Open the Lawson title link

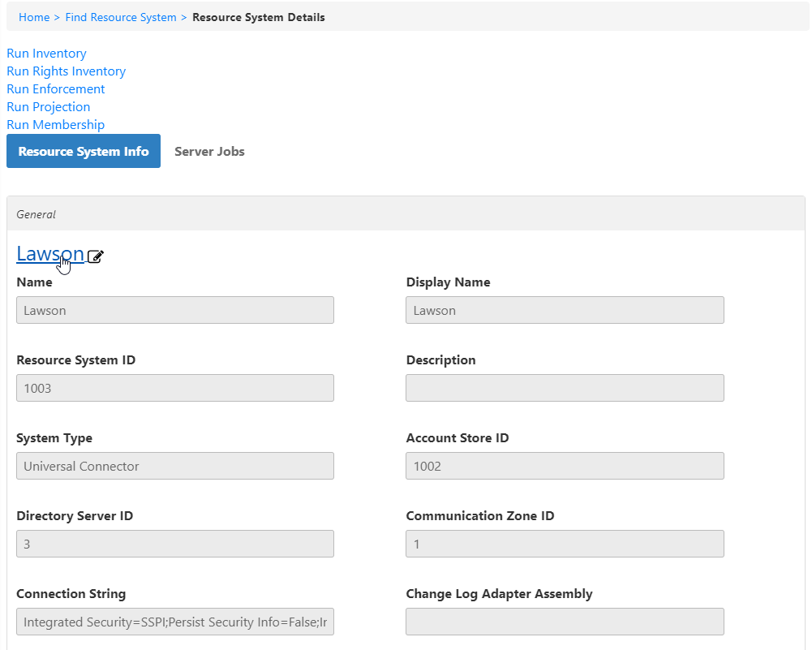coord(49,254)
